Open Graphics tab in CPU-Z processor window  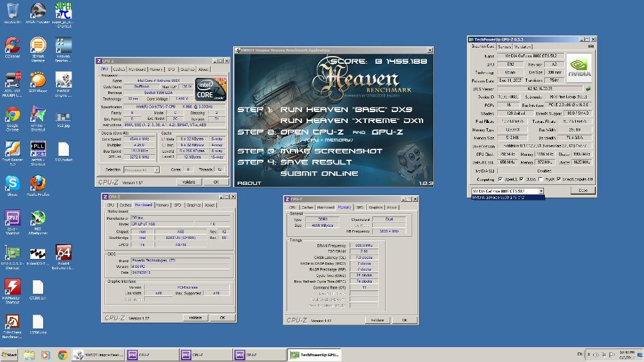coord(187,70)
